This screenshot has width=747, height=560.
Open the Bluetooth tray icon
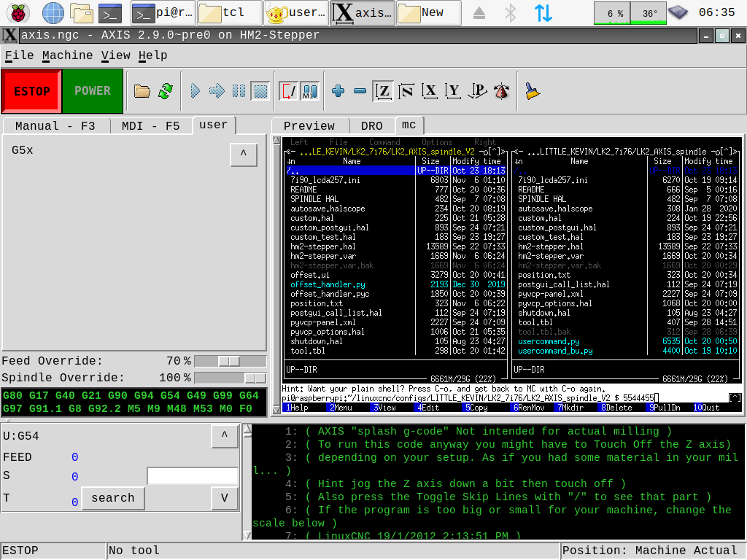[x=510, y=13]
